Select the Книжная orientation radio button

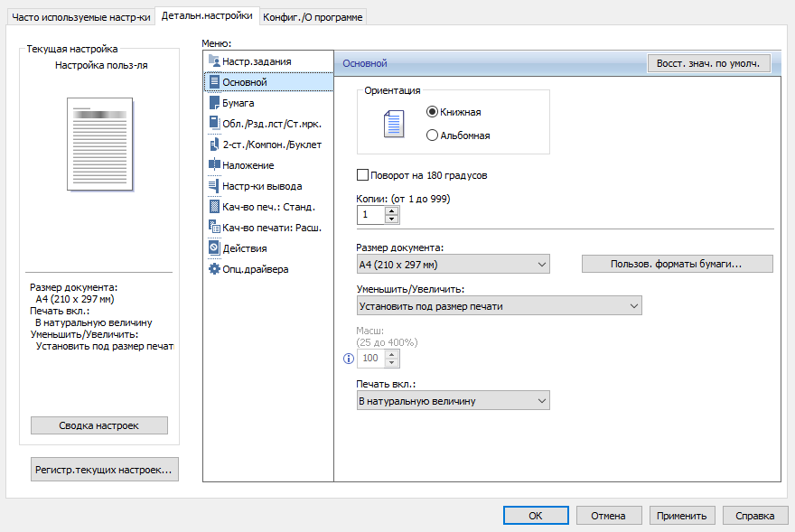pyautogui.click(x=432, y=112)
